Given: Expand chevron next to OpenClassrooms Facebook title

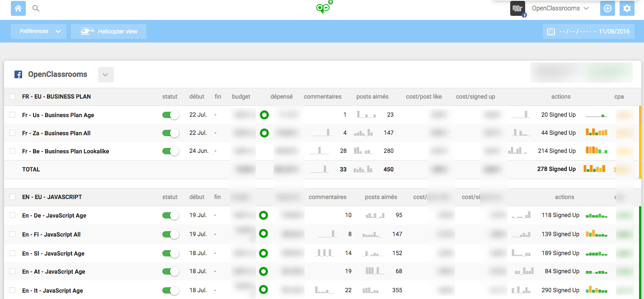Looking at the screenshot, I should coord(106,75).
